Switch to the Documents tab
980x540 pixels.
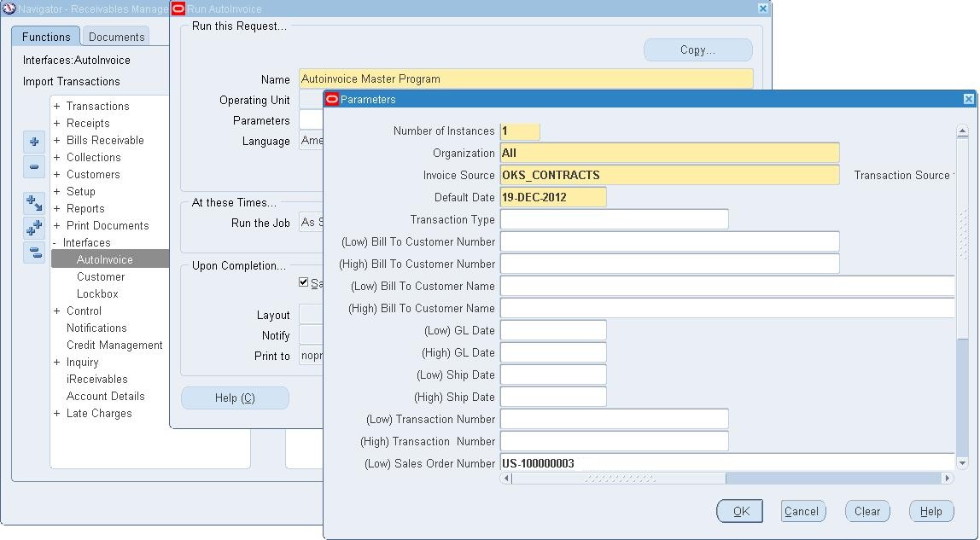tap(116, 37)
